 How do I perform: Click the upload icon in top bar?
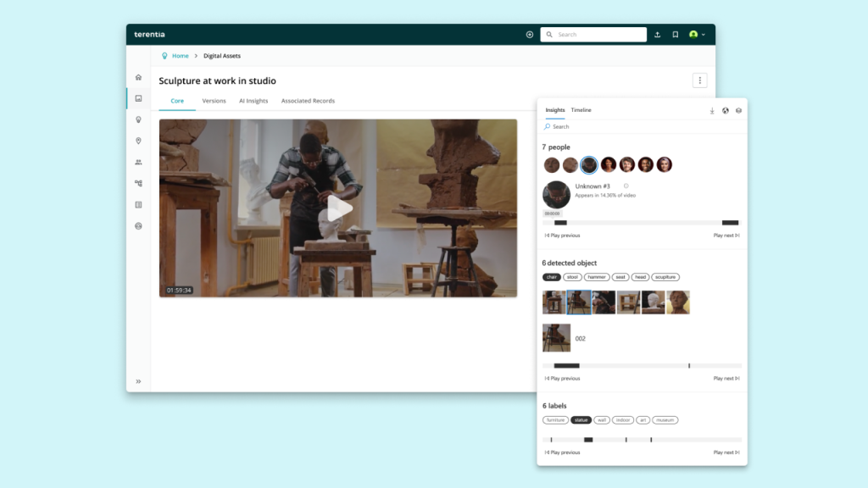point(659,35)
